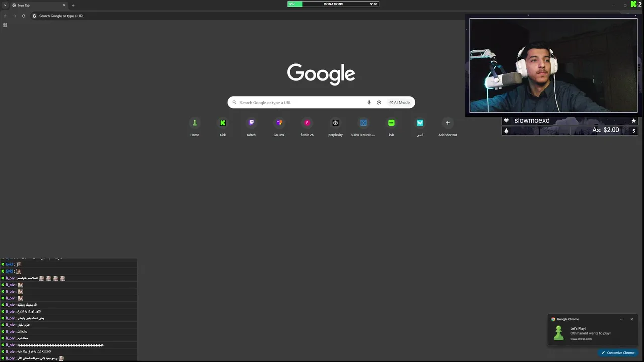Viewport: 644px width, 362px height.
Task: Click the 'Let's Play!' notification title
Action: coord(578,328)
